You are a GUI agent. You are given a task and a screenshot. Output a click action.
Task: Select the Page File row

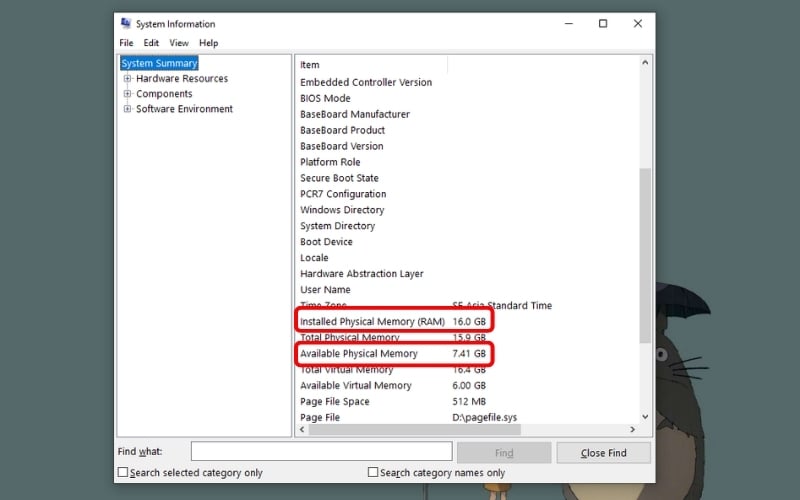pos(467,417)
